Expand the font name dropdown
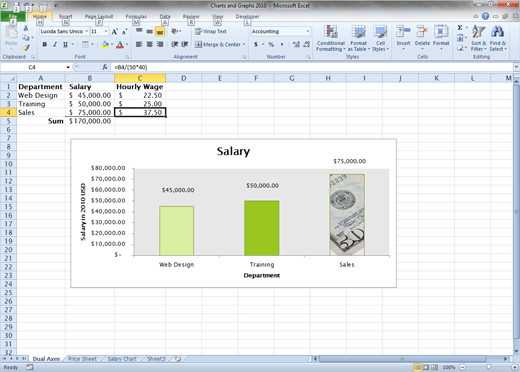This screenshot has height=372, width=520. (x=87, y=31)
